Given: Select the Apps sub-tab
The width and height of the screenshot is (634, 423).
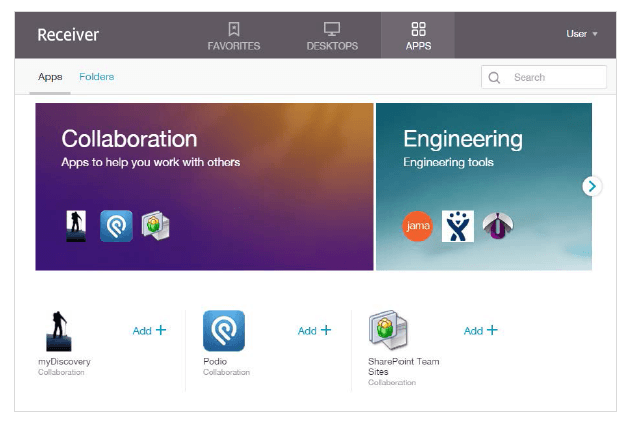Looking at the screenshot, I should coord(50,77).
